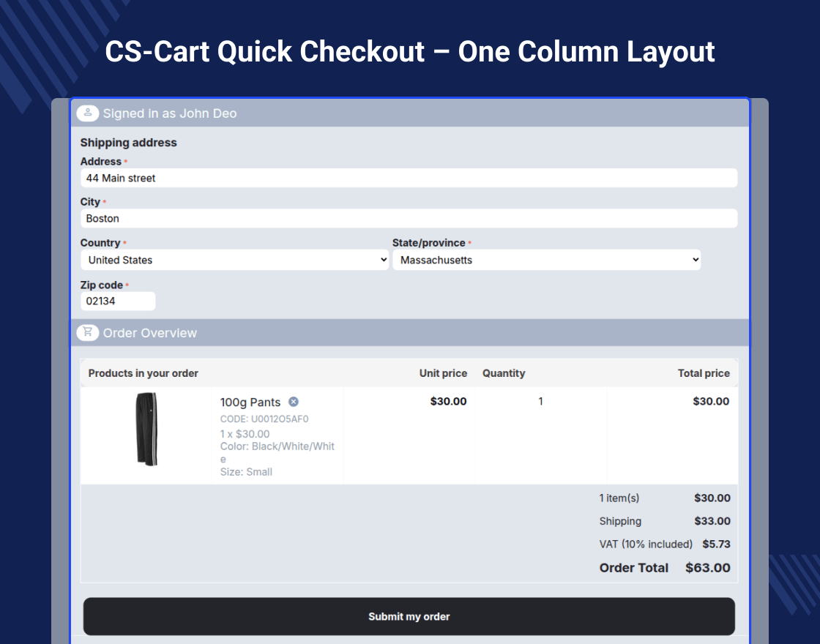Expand the State/province dropdown showing Massachusetts
Viewport: 820px width, 644px height.
546,260
